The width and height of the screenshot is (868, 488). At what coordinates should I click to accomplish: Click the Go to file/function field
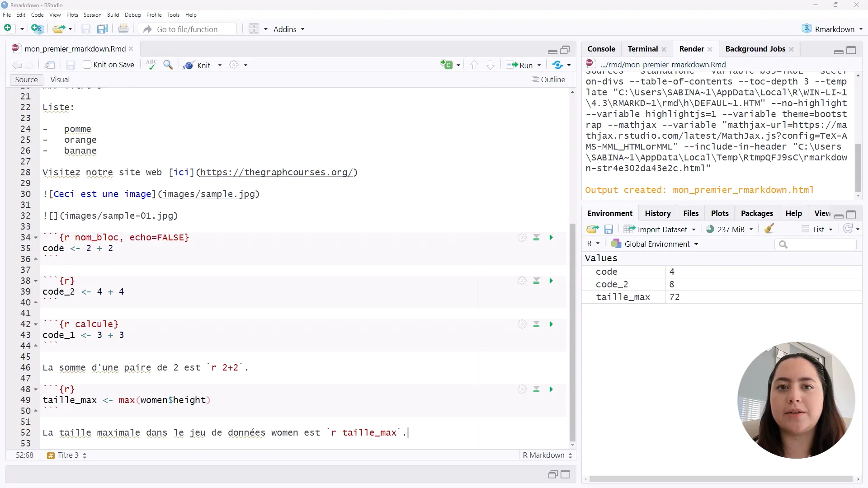click(188, 29)
